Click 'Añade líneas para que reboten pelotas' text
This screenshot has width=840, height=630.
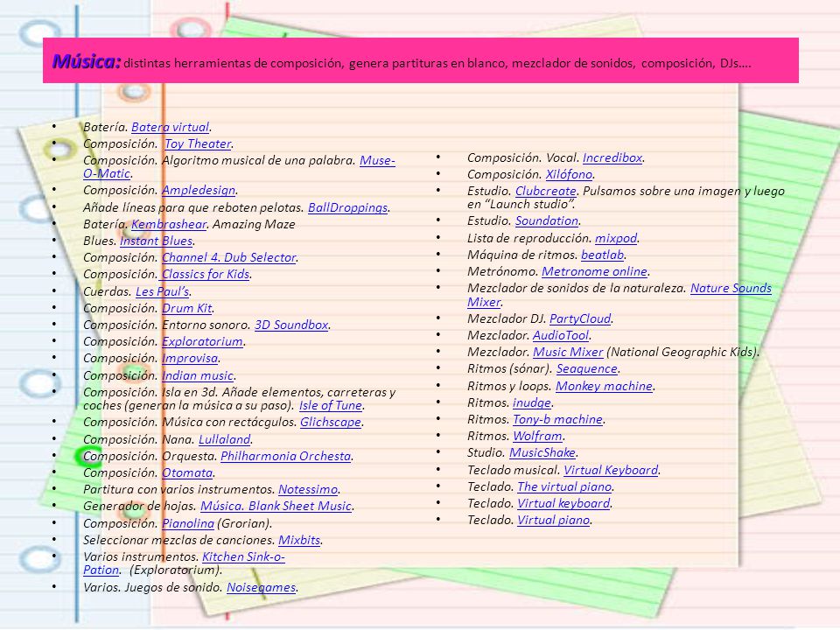coord(193,206)
